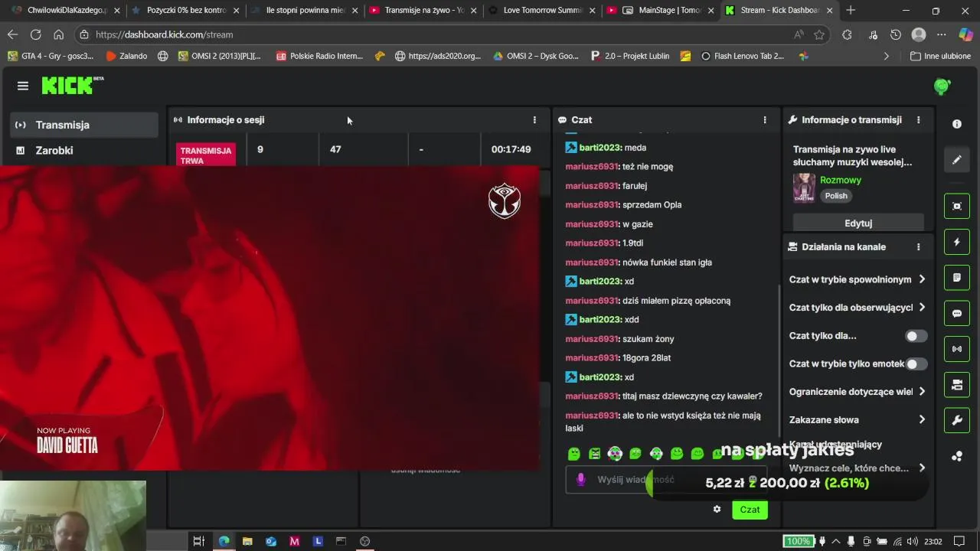This screenshot has height=551, width=980.
Task: Click mariusz6931 username on sprzedam Opla message
Action: click(592, 205)
